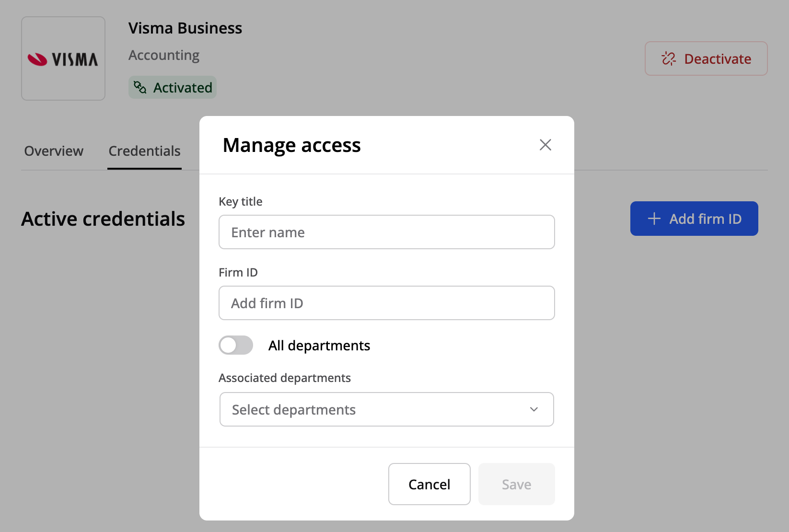Click into the Firm ID input field
The width and height of the screenshot is (789, 532).
[x=386, y=303]
